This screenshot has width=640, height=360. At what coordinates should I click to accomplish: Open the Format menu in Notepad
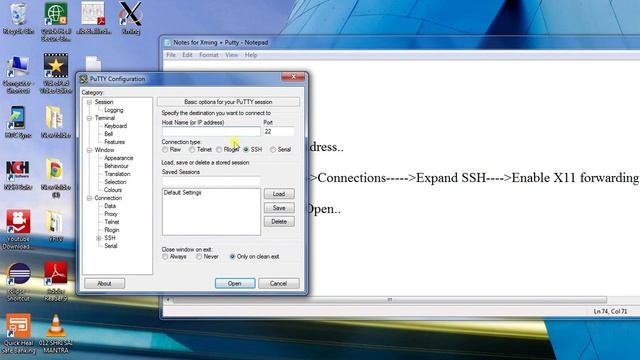click(209, 55)
